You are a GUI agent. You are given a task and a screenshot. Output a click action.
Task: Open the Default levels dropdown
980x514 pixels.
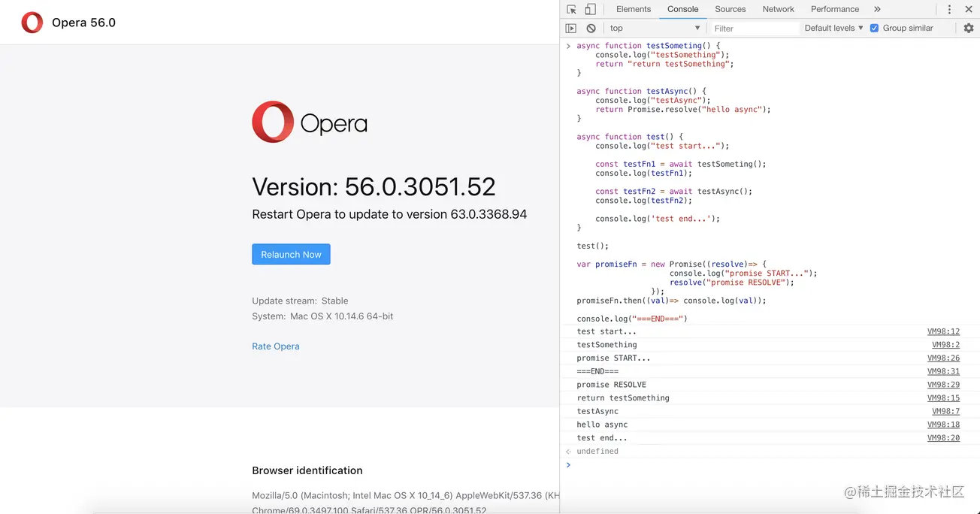(833, 28)
